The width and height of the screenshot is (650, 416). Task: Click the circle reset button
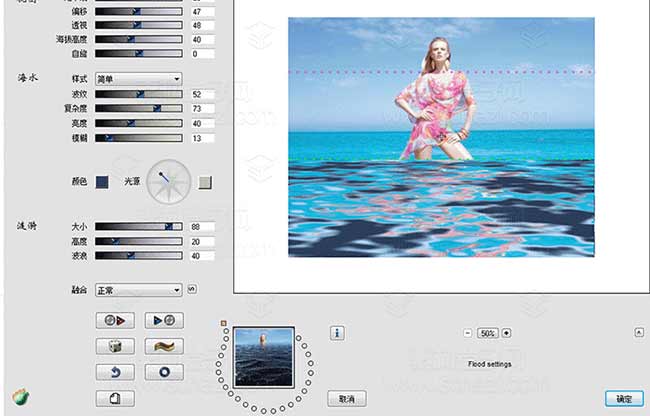[x=163, y=372]
